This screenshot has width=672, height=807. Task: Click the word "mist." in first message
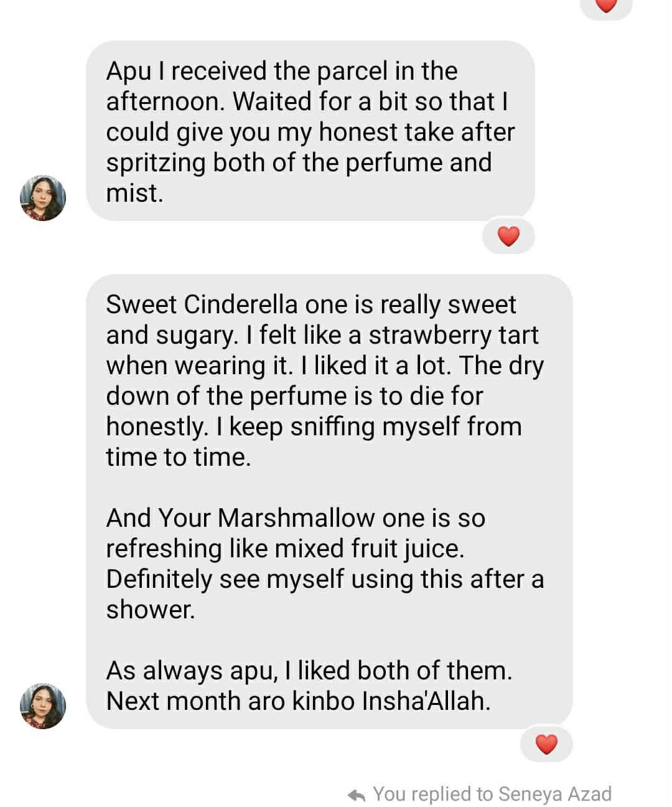click(134, 193)
